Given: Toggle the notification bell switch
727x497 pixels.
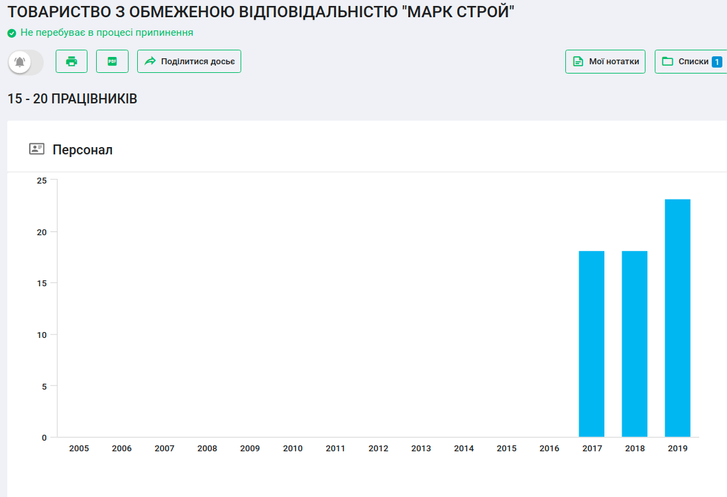Looking at the screenshot, I should pyautogui.click(x=26, y=62).
